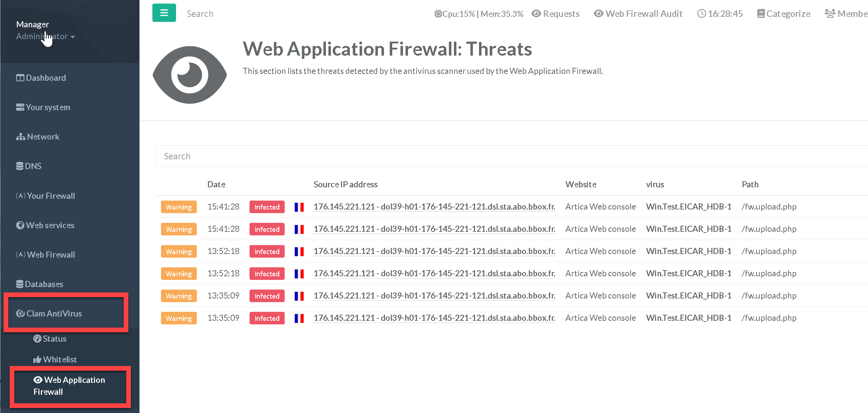Click the Network sidebar icon

pos(20,137)
